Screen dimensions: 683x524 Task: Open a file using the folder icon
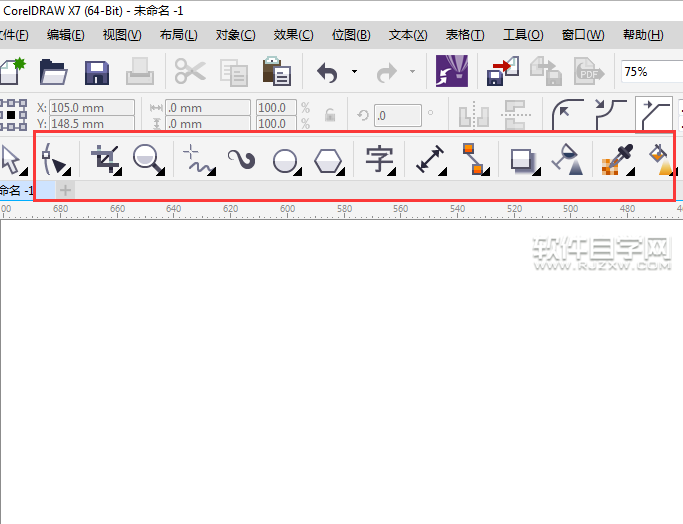pos(54,72)
